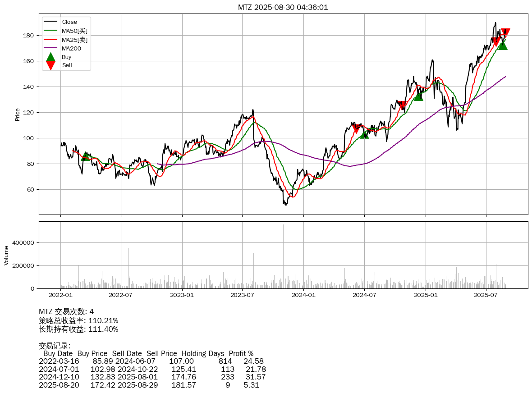The width and height of the screenshot is (532, 393).
Task: Click the red sell marker near 2024-10
Action: (x=402, y=105)
